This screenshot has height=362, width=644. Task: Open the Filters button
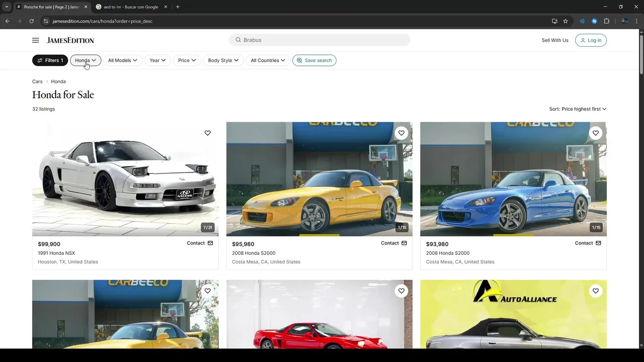point(50,60)
